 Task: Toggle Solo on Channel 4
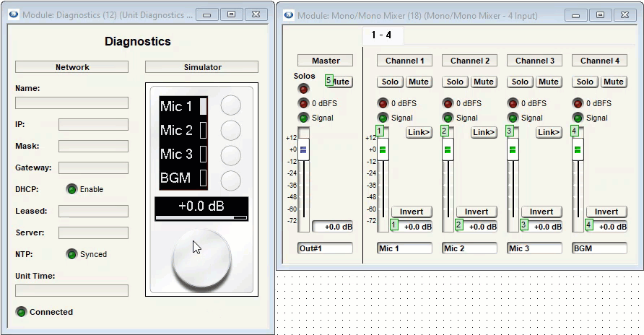tap(585, 82)
